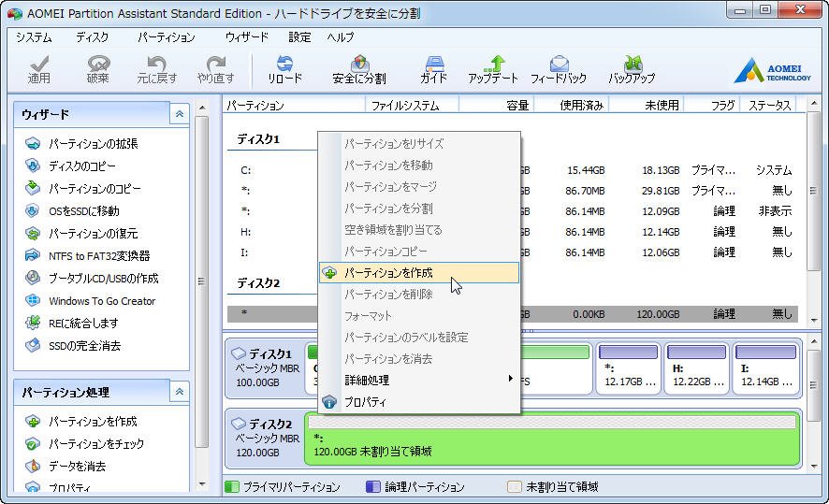
Task: Click the やり直す (Redo) toolbar icon
Action: 216,70
